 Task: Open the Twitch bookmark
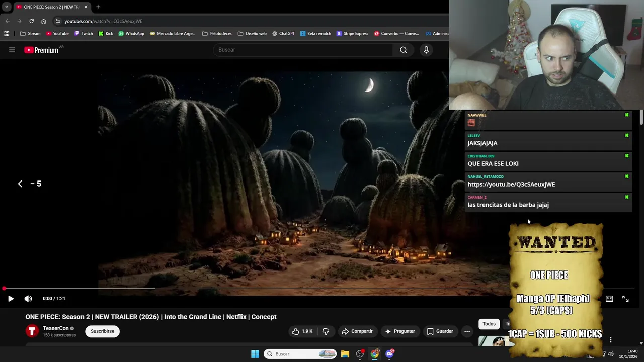tap(83, 34)
